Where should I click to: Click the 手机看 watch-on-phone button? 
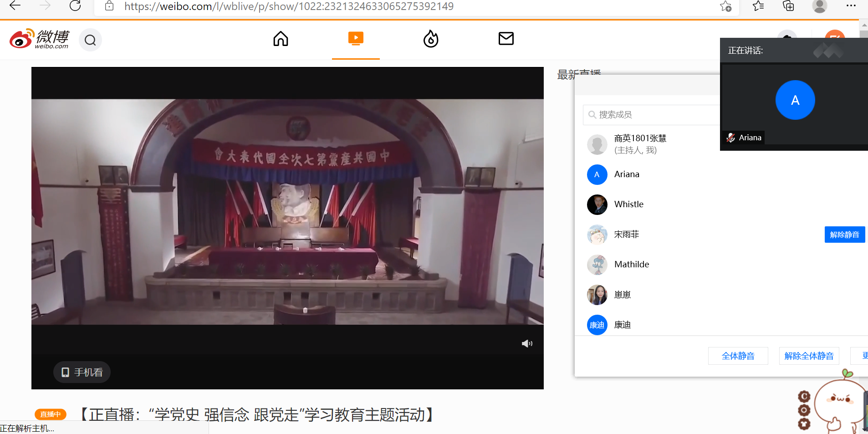click(x=82, y=372)
